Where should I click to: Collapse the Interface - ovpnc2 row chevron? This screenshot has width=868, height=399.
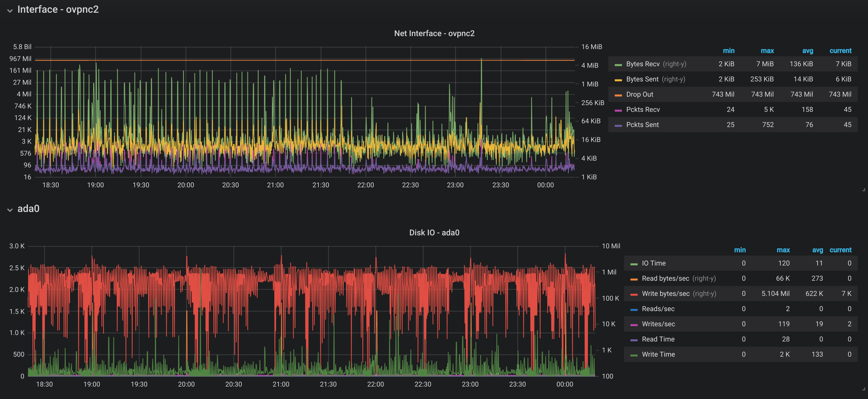tap(10, 10)
